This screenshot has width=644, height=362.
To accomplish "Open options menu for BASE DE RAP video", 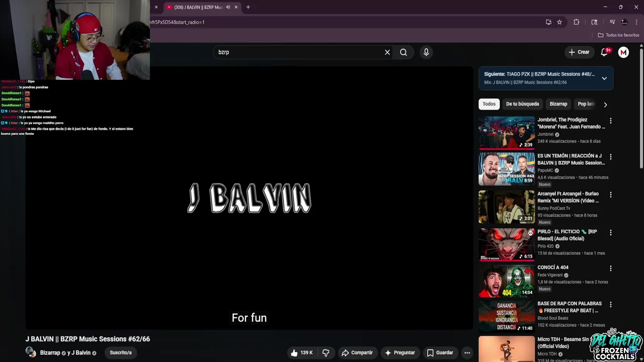I will click(x=611, y=305).
